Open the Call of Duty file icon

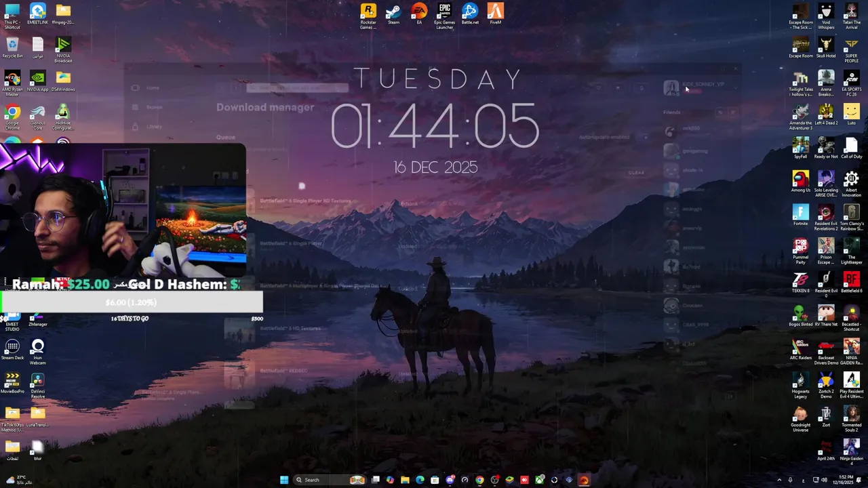click(851, 148)
